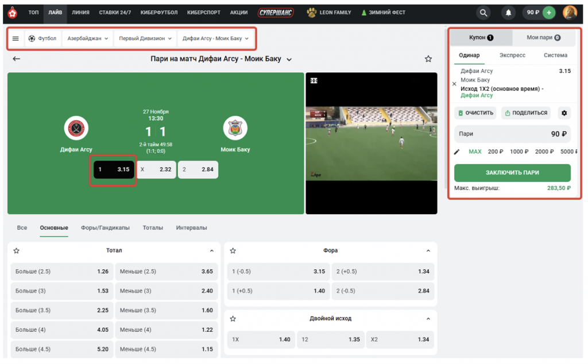Favorite the Тотал market star
Screen dimensions: 588x364
(17, 251)
